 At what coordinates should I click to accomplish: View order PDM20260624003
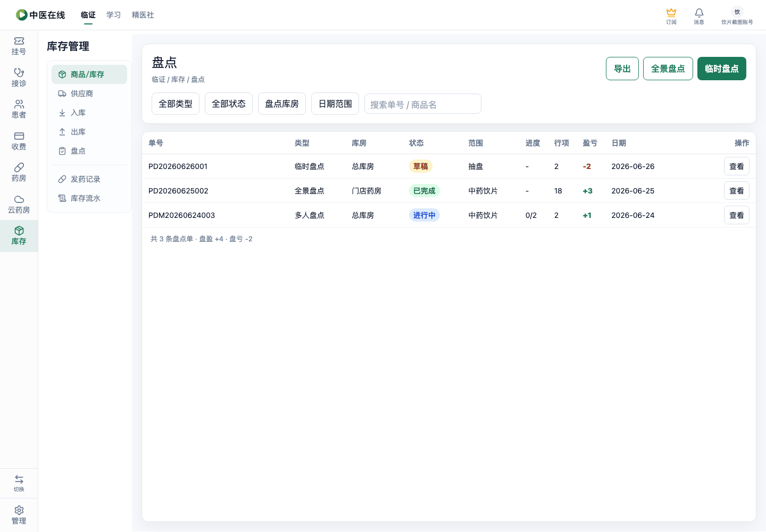tap(737, 215)
